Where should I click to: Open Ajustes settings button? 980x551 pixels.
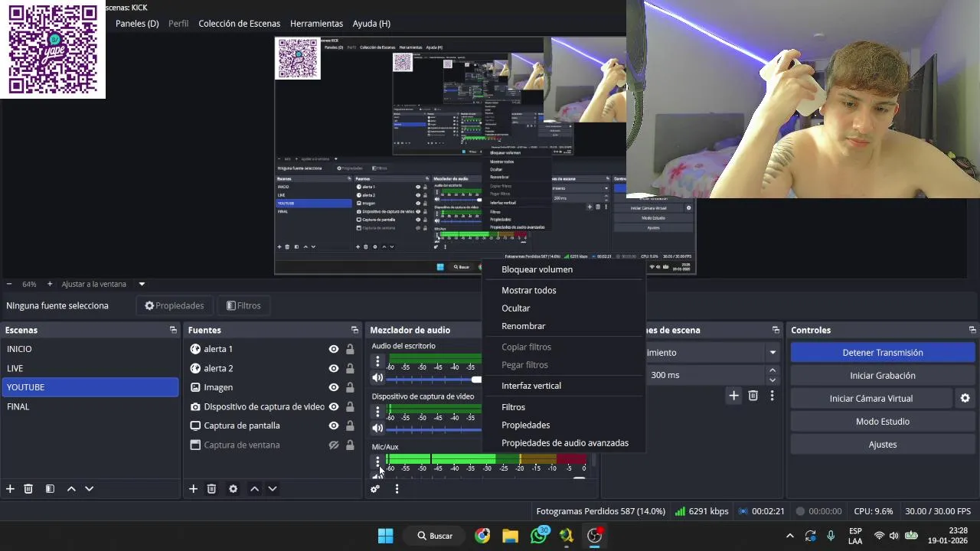tap(883, 445)
